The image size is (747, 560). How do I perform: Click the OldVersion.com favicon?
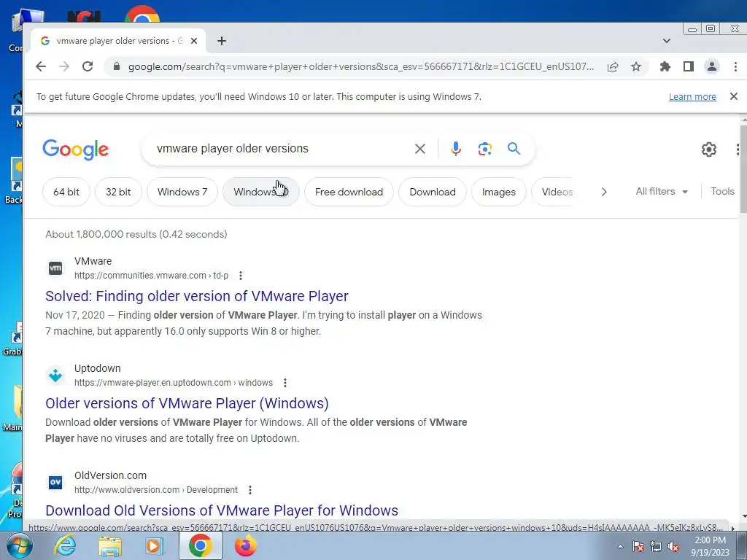pyautogui.click(x=55, y=483)
